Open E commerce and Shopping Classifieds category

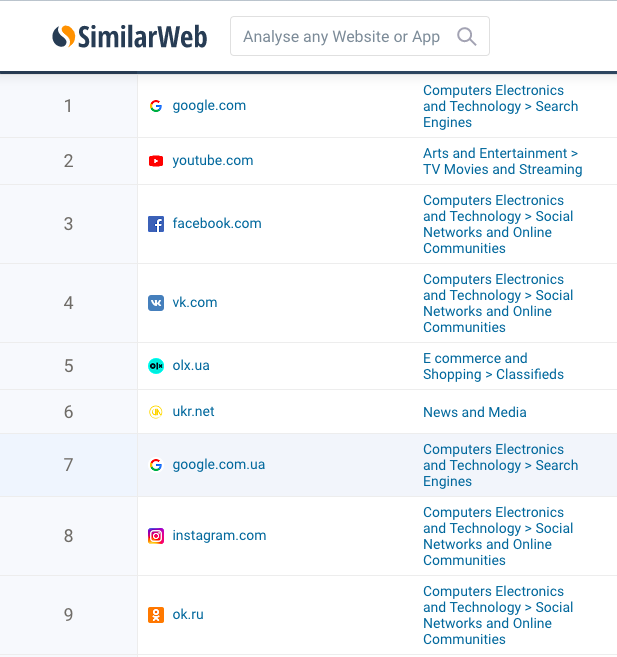[x=493, y=366]
